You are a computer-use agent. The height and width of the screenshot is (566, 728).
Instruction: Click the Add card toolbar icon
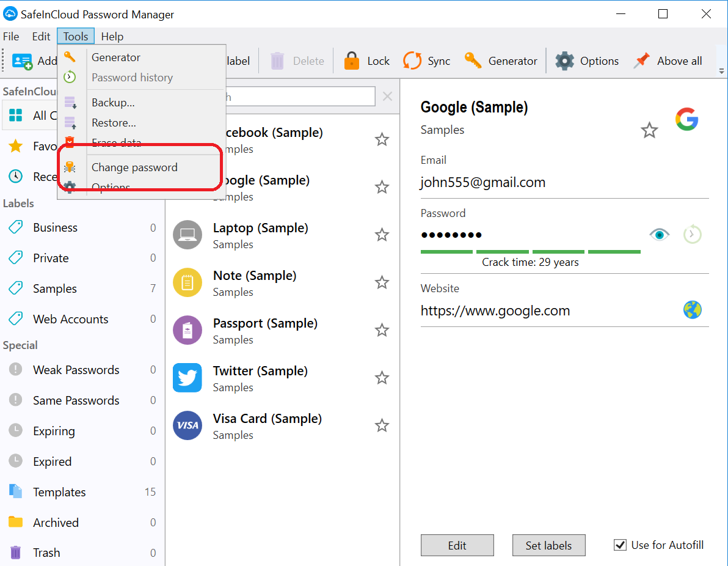(x=22, y=61)
